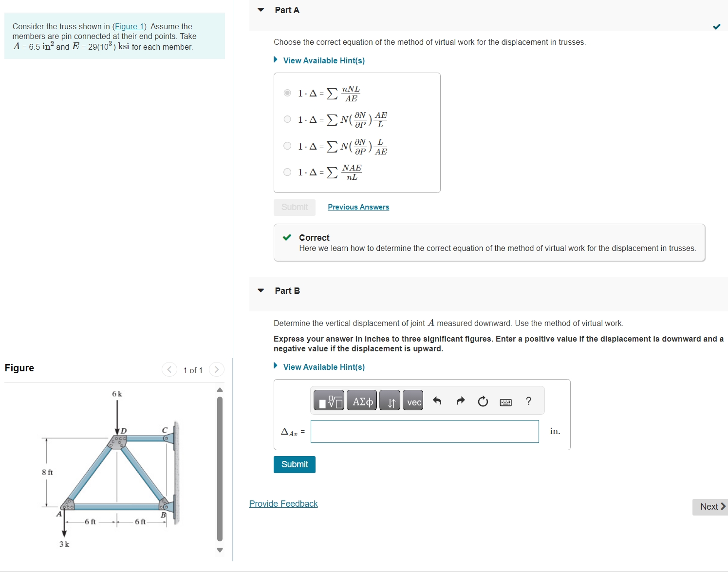Click Previous Answers under Part A
Screen dimensions: 728x574
click(x=358, y=207)
